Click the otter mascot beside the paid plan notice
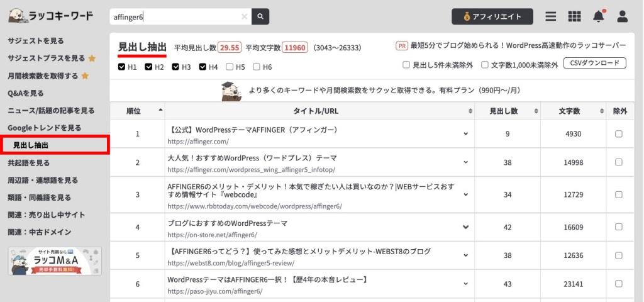The width and height of the screenshot is (644, 302). [232, 91]
